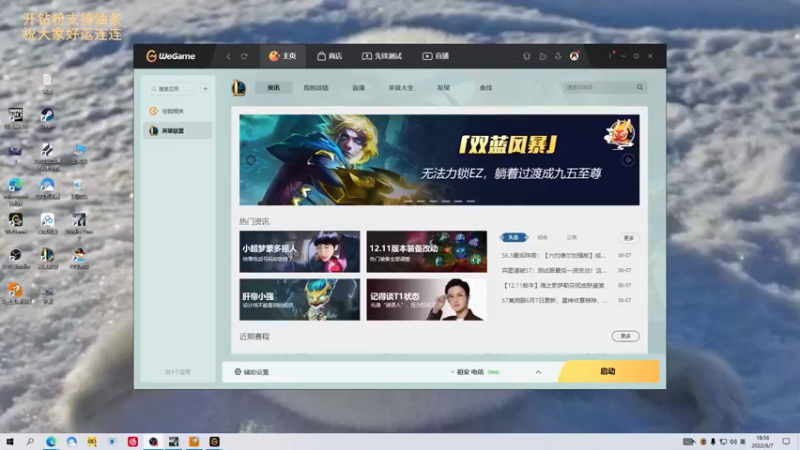Open taskbar search magnifier

point(30,441)
